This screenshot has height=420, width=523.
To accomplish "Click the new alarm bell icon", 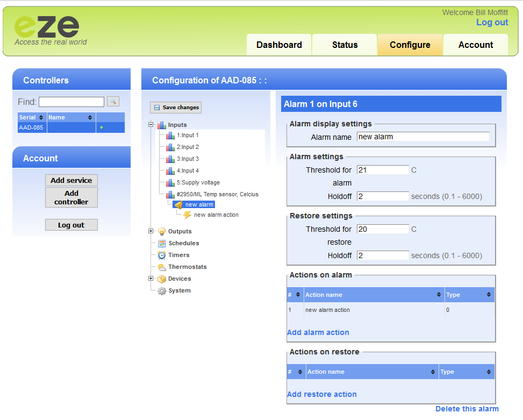I will coord(178,205).
